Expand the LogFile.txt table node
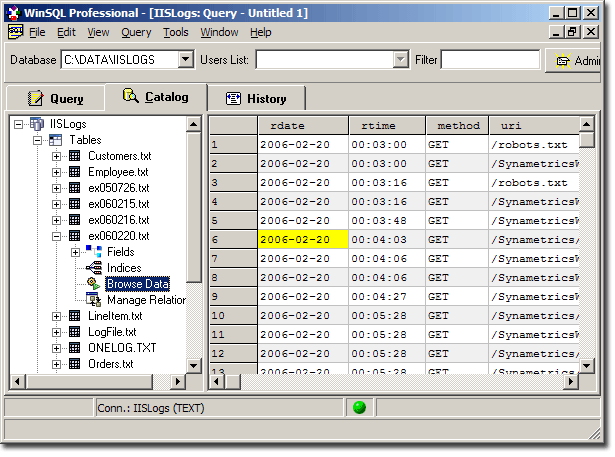 click(56, 332)
